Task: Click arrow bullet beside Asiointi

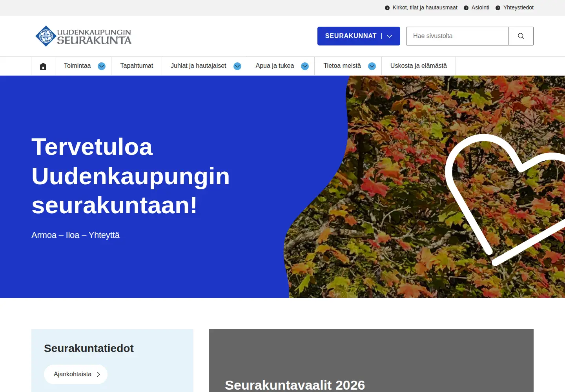Action: [466, 8]
